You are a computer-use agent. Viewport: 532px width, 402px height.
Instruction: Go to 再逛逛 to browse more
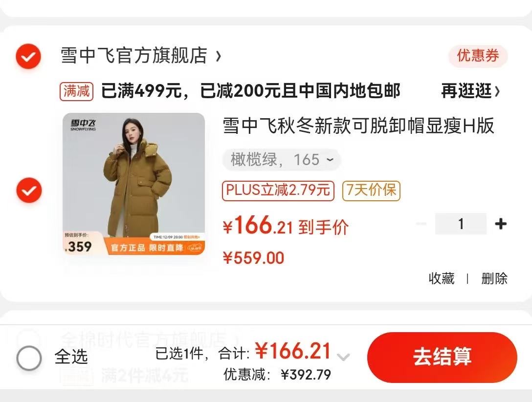click(470, 91)
